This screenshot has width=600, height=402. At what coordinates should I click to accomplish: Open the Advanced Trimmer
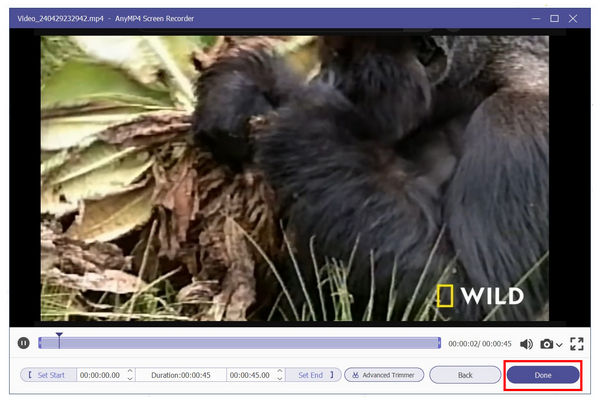pos(384,375)
